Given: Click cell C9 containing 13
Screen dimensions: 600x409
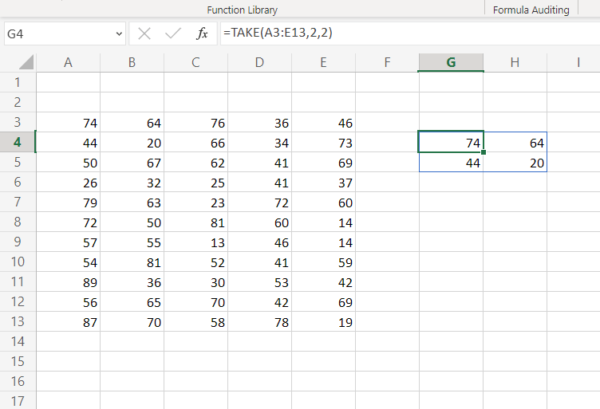Looking at the screenshot, I should 196,242.
